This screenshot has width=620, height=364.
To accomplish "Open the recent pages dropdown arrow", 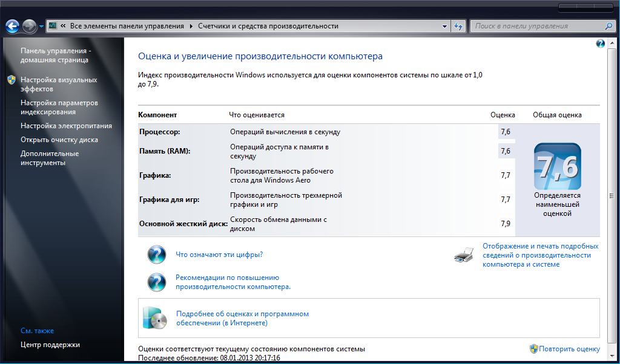I will pos(42,27).
